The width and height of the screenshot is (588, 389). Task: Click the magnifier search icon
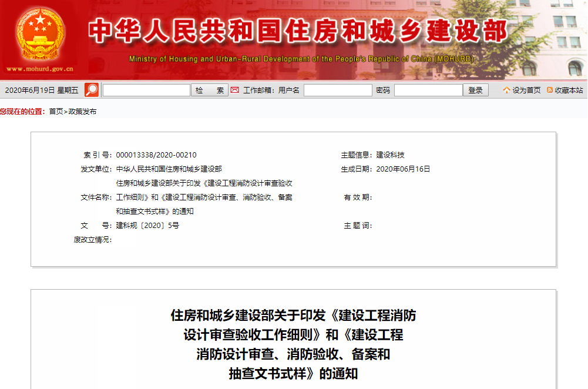[x=90, y=90]
